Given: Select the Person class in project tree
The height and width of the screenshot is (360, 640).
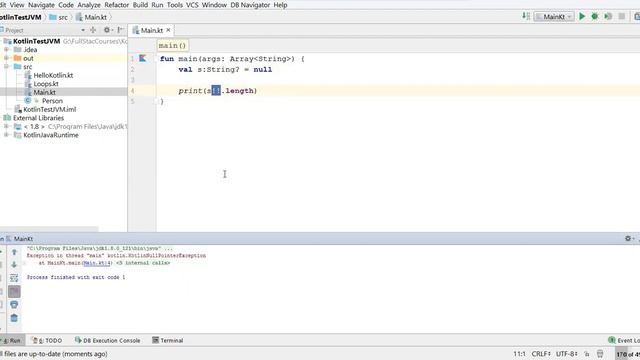Looking at the screenshot, I should click(52, 101).
